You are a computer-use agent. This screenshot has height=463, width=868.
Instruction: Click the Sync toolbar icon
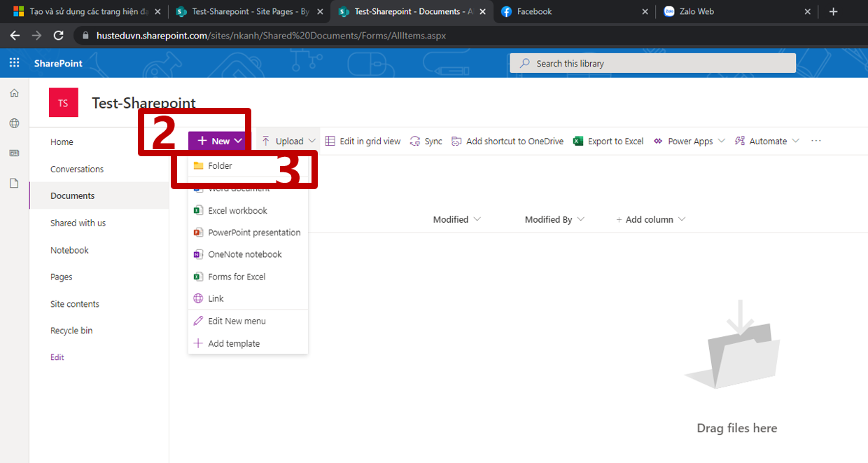[415, 141]
